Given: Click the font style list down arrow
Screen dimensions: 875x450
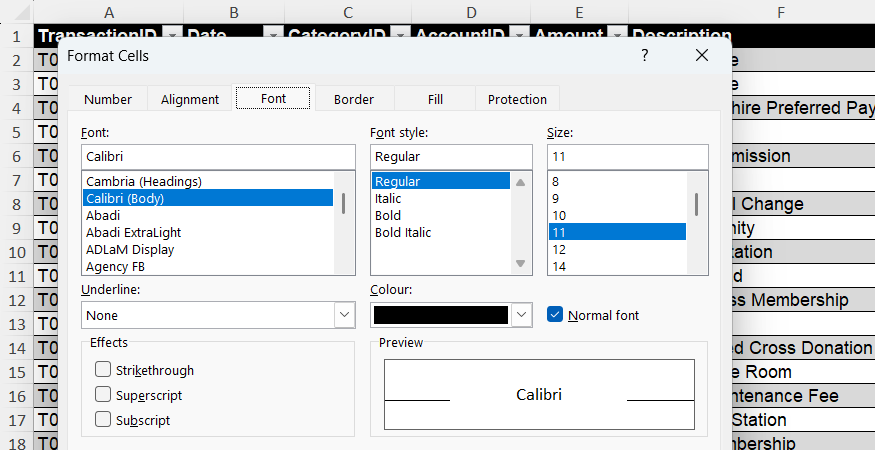Looking at the screenshot, I should (520, 264).
